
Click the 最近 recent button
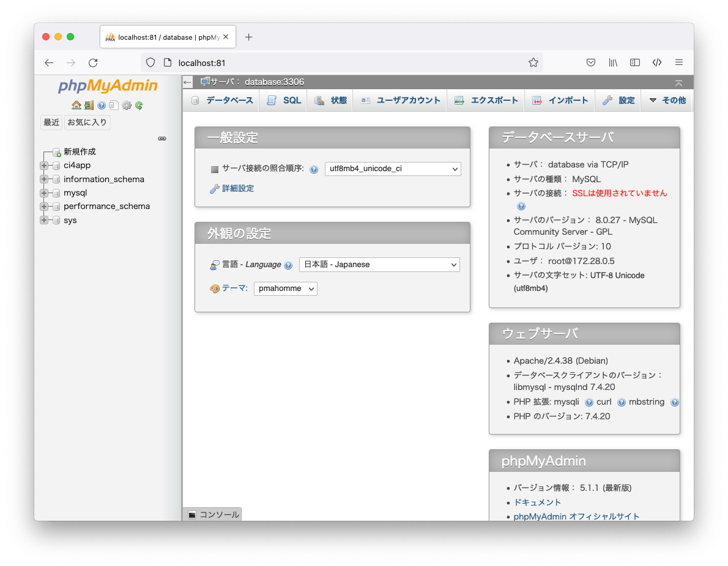pyautogui.click(x=51, y=122)
